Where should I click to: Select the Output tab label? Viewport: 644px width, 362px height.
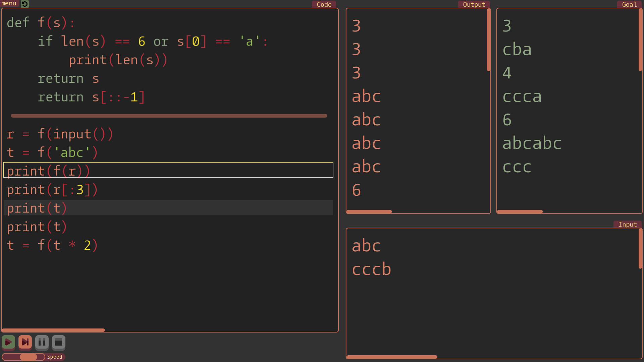pos(474,4)
